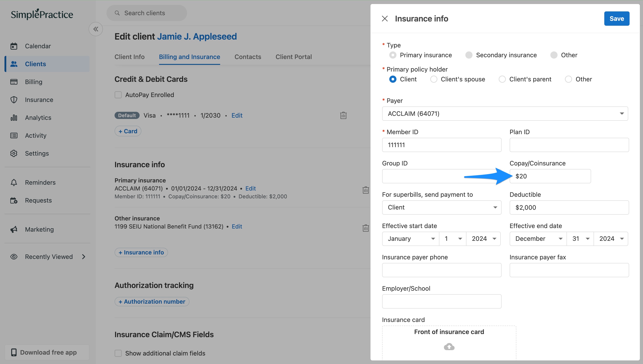
Task: Click the Billing card icon
Action: (x=14, y=82)
